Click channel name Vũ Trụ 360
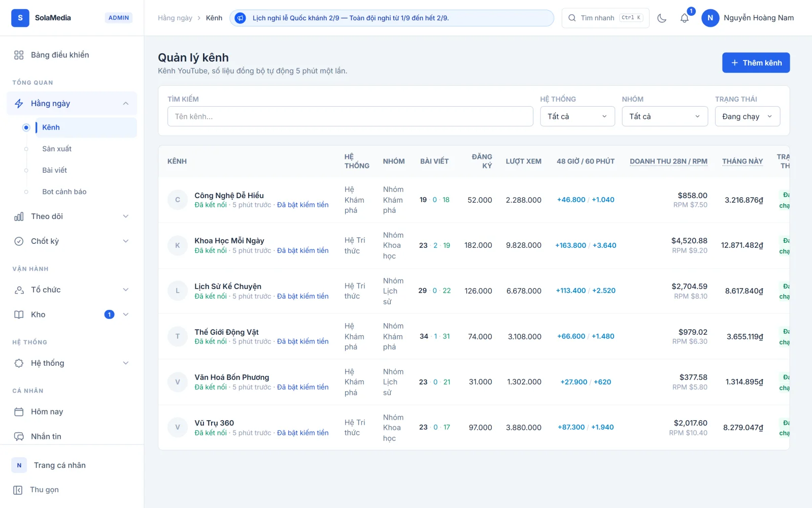Screen dimensions: 812x508 pos(214,423)
